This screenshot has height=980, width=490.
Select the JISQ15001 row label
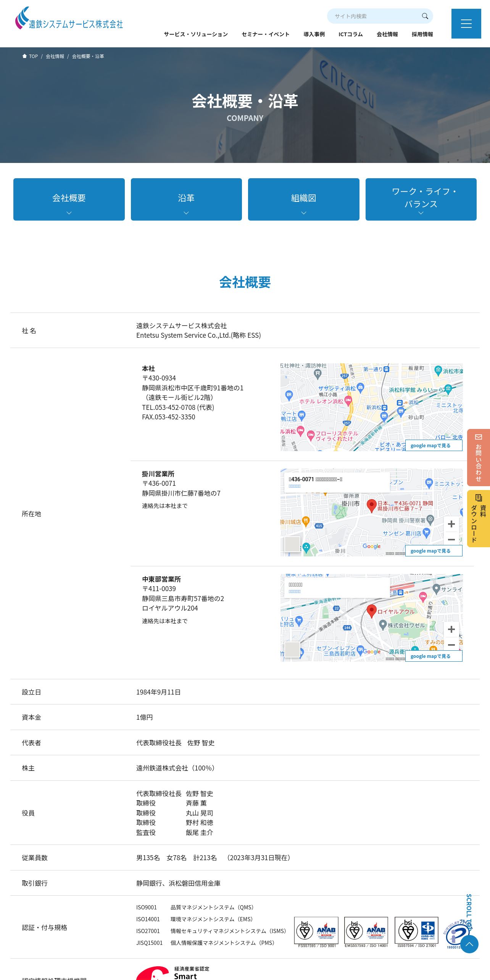(149, 943)
